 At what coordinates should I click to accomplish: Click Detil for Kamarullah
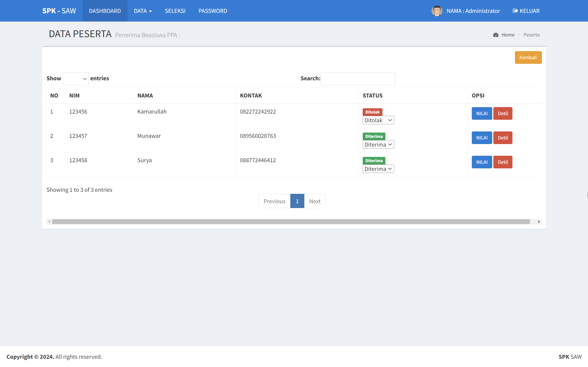coord(503,113)
